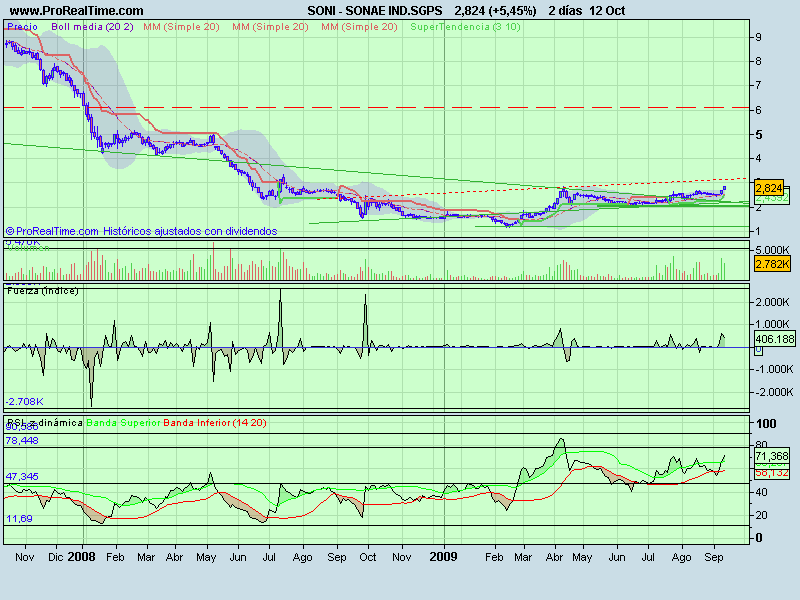Click the www.ProRealTime.com header text
The width and height of the screenshot is (800, 600).
click(77, 11)
